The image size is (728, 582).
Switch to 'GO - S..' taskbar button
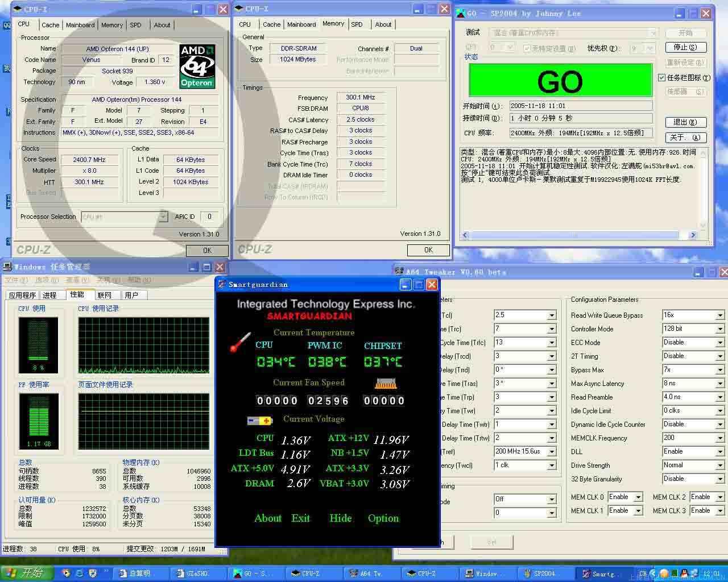click(255, 573)
